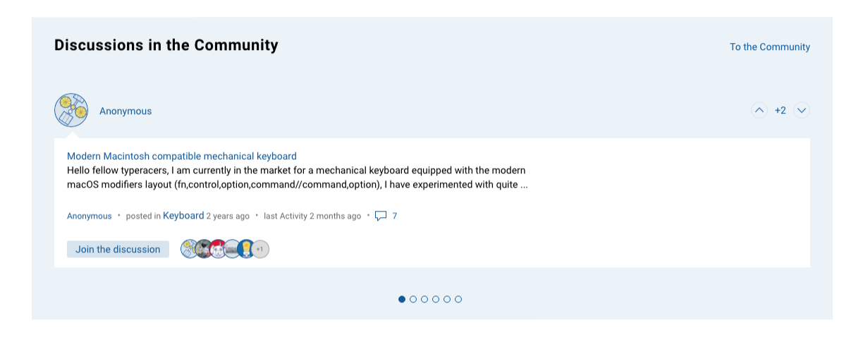The width and height of the screenshot is (868, 342).
Task: Click the Join the discussion button
Action: (x=118, y=249)
